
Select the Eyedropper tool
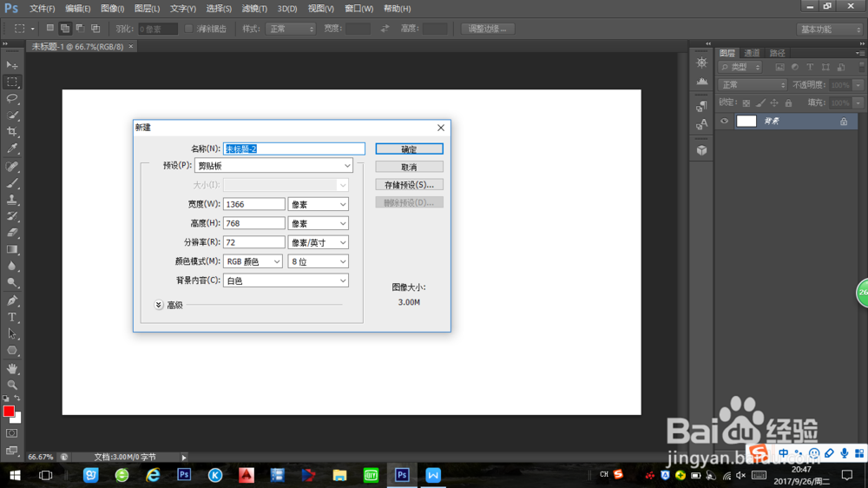(11, 148)
